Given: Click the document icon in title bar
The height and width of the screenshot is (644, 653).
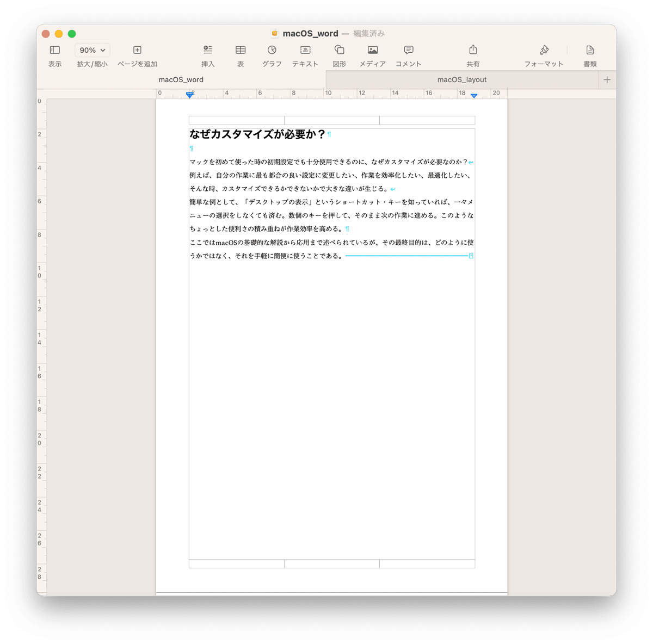Looking at the screenshot, I should coord(275,34).
